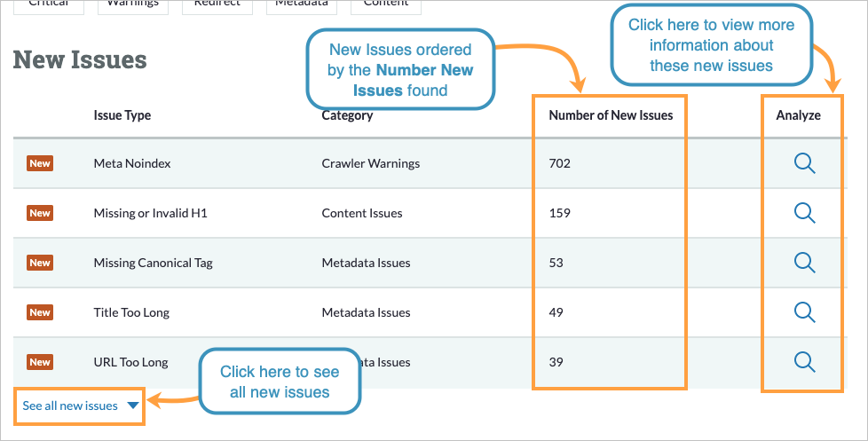Click New badge next to Title Too Long
Image resolution: width=868 pixels, height=441 pixels.
point(40,312)
